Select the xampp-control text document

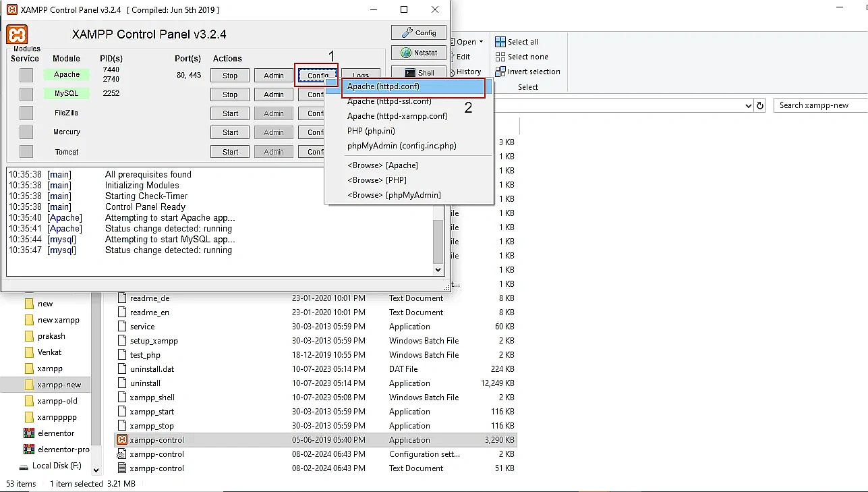coord(316,468)
